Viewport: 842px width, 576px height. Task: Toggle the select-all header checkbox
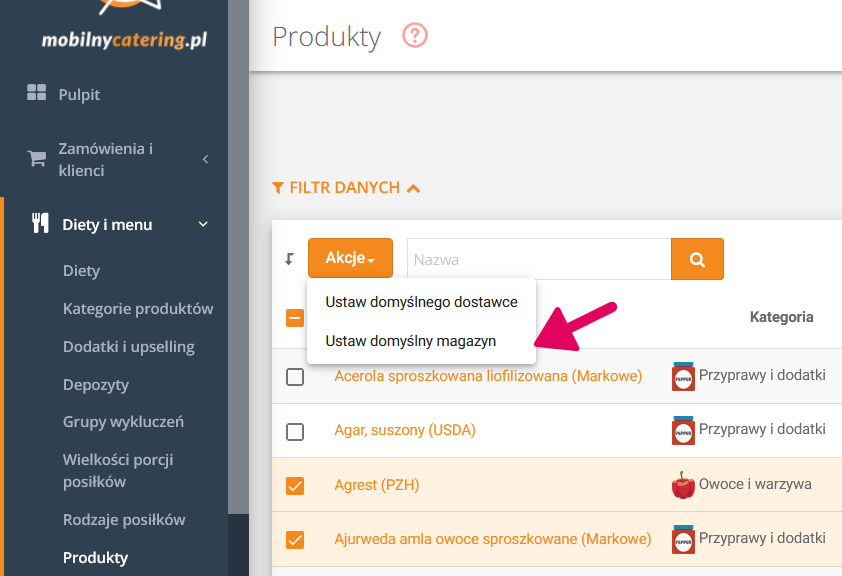(295, 318)
